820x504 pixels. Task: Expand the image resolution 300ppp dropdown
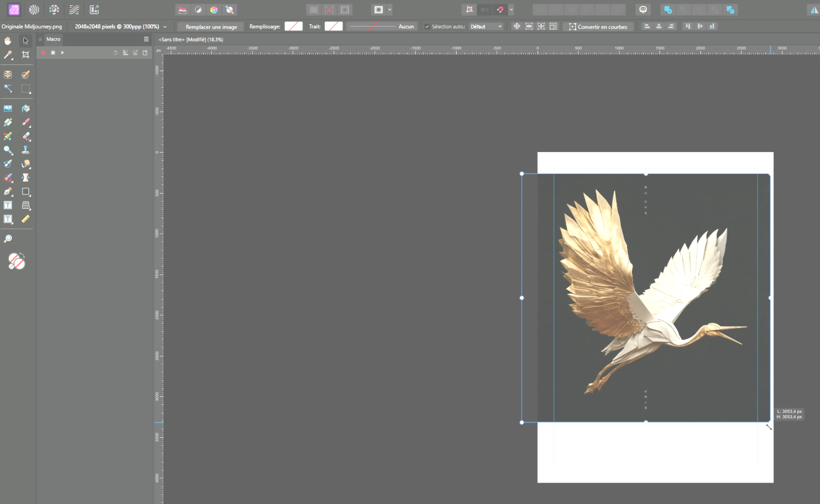tap(165, 27)
